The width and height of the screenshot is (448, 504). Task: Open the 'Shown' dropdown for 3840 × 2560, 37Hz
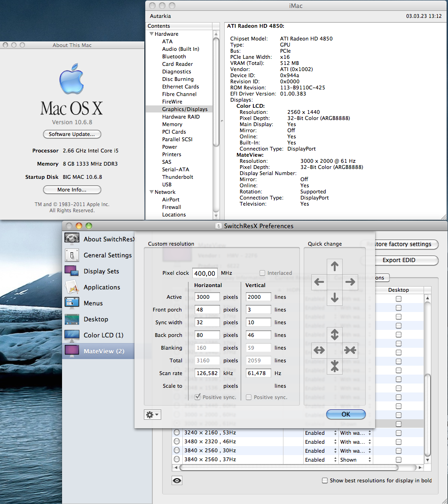[355, 460]
